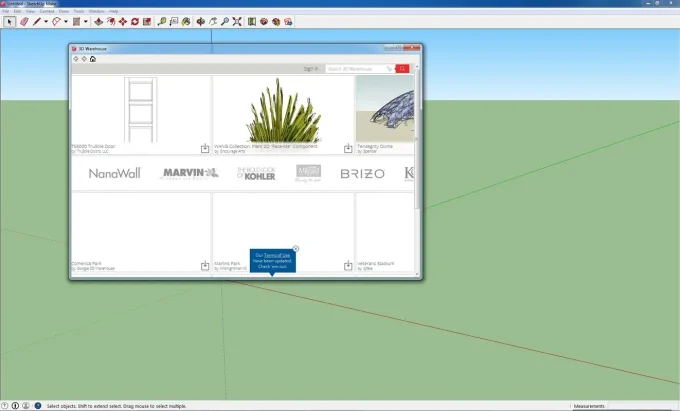Open the Arc tool dropdown arrow

tap(67, 21)
